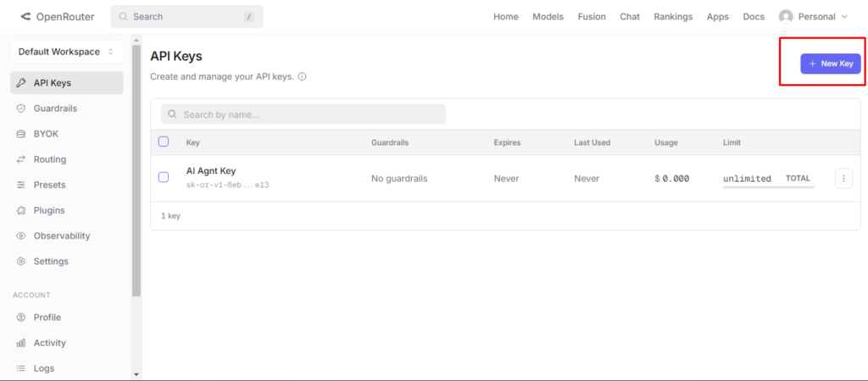Click the Guardrails shield icon

point(21,109)
